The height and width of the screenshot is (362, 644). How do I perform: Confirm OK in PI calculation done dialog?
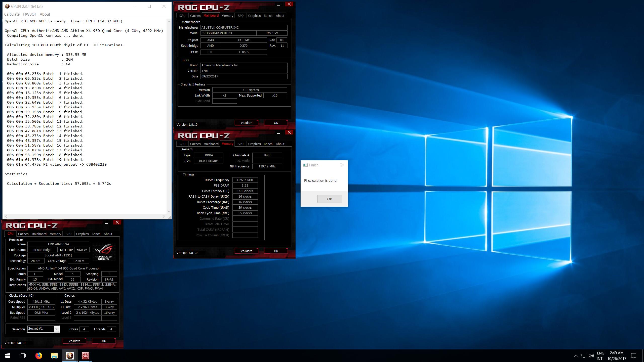pos(330,199)
